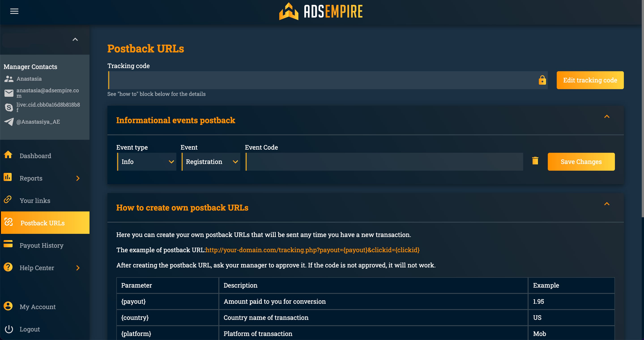Click the Help Center question mark icon

click(x=8, y=267)
